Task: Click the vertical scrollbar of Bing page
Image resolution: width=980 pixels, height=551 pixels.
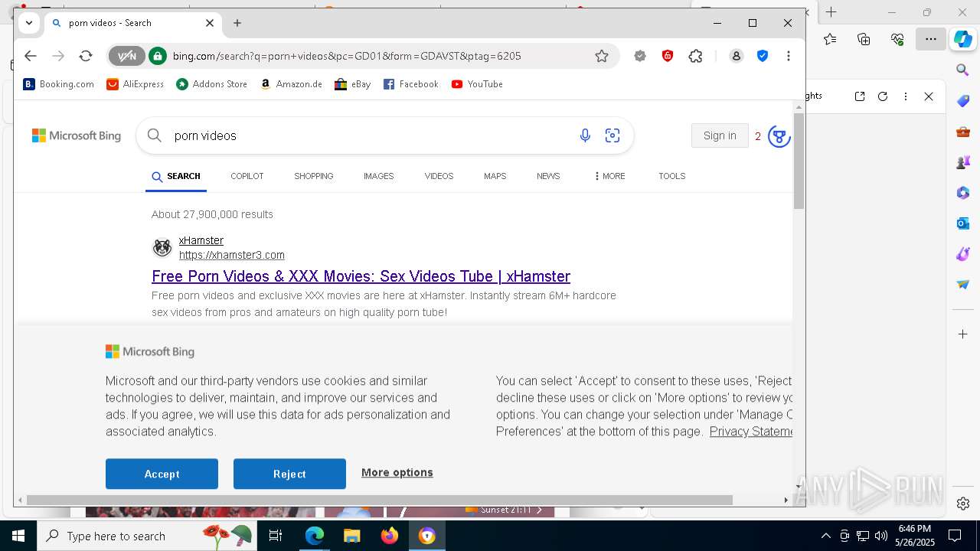Action: (799, 161)
